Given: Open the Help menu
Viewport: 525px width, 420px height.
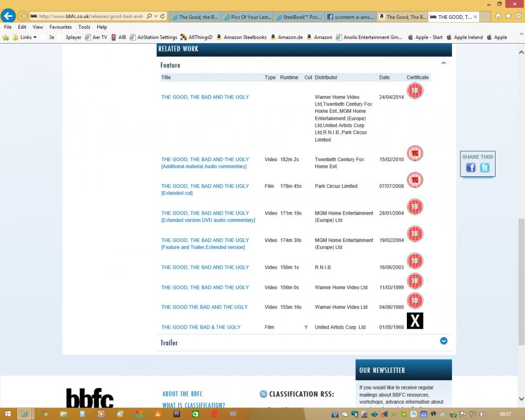Looking at the screenshot, I should tap(102, 27).
